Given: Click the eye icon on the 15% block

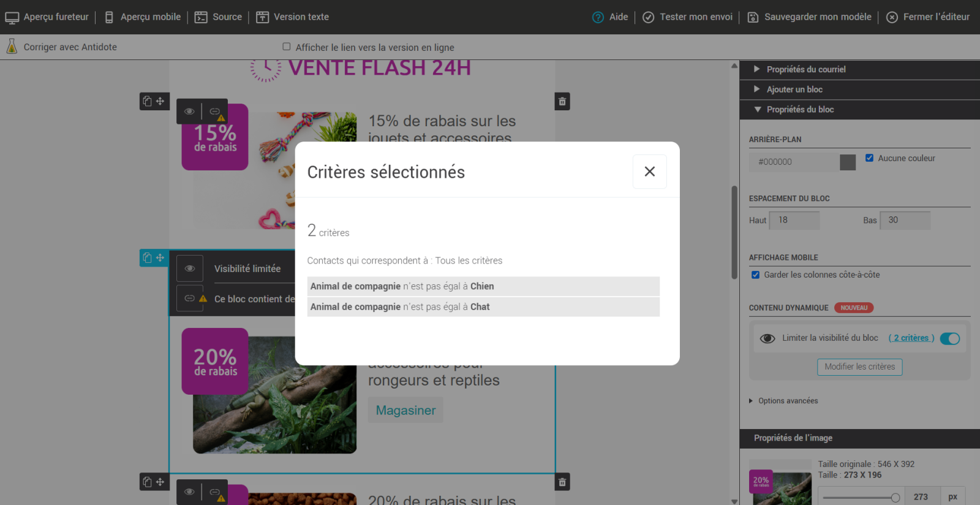Looking at the screenshot, I should (x=189, y=112).
